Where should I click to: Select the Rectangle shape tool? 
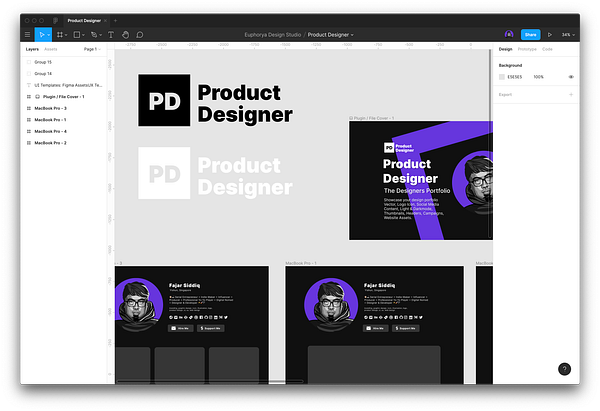pyautogui.click(x=77, y=35)
